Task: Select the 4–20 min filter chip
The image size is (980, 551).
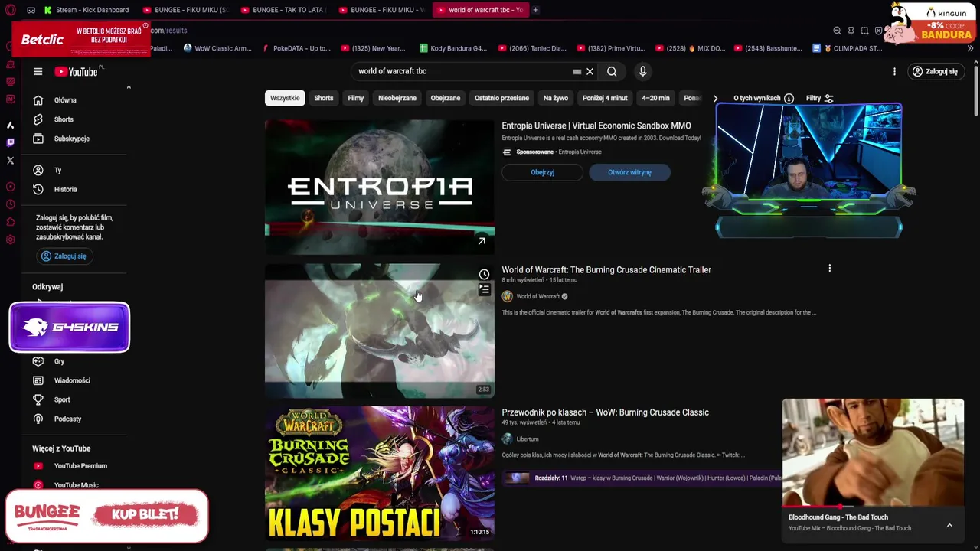Action: 655,98
